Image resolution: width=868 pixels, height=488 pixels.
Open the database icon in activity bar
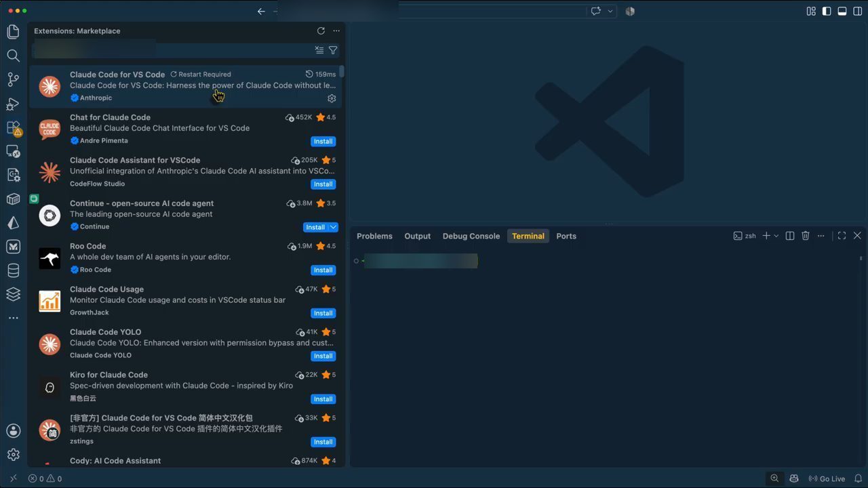pos(13,271)
